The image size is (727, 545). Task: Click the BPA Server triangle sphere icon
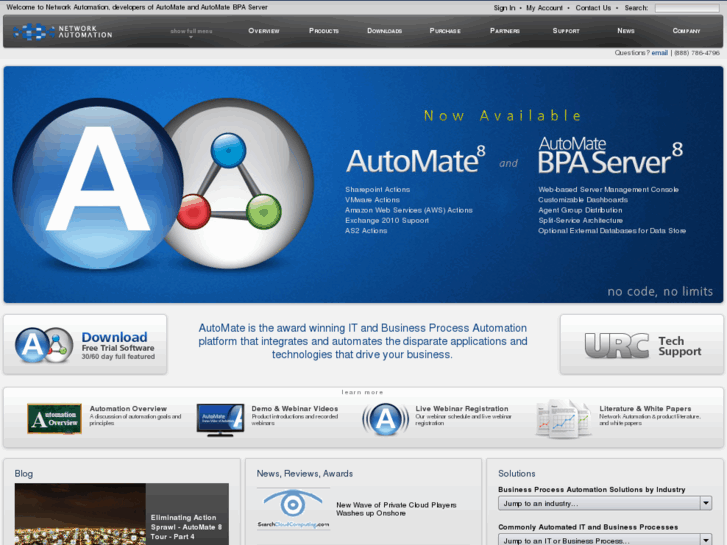coord(239,184)
